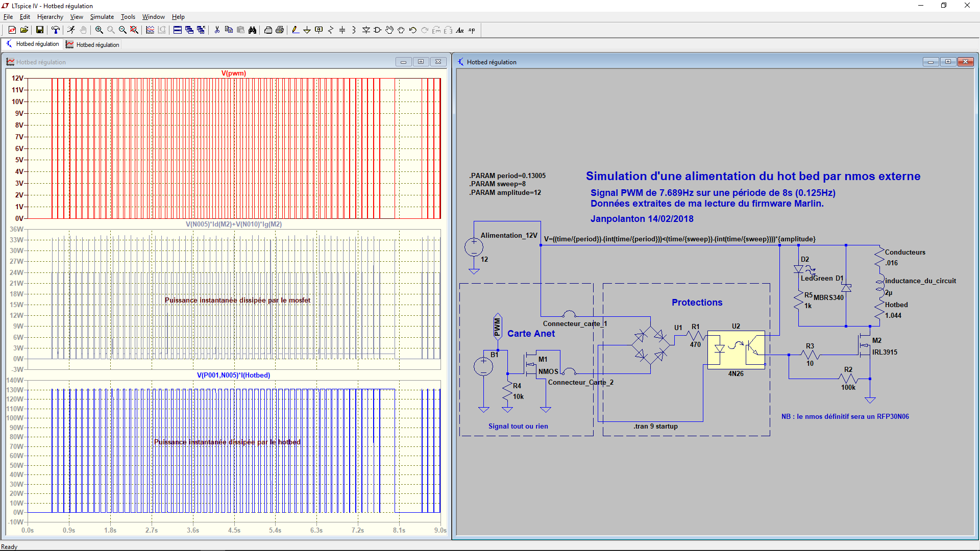
Task: Zoom to fit with crossed magnifier icon
Action: [x=134, y=30]
